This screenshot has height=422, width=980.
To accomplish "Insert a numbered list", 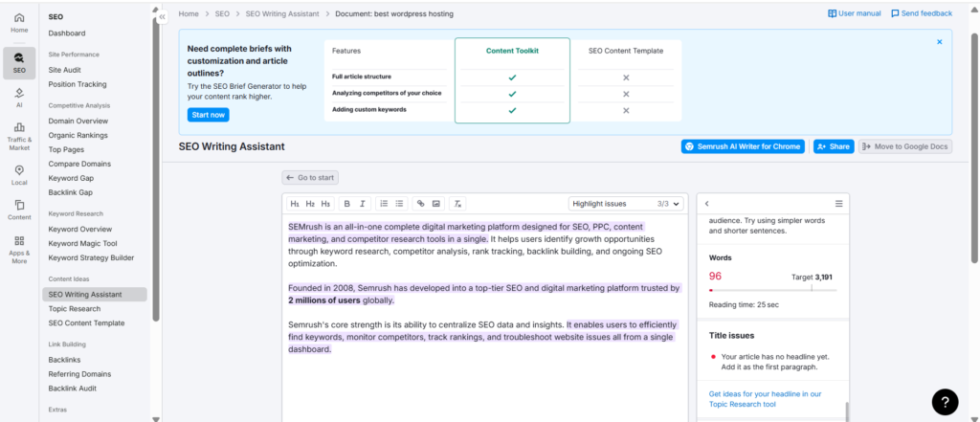I will click(384, 203).
